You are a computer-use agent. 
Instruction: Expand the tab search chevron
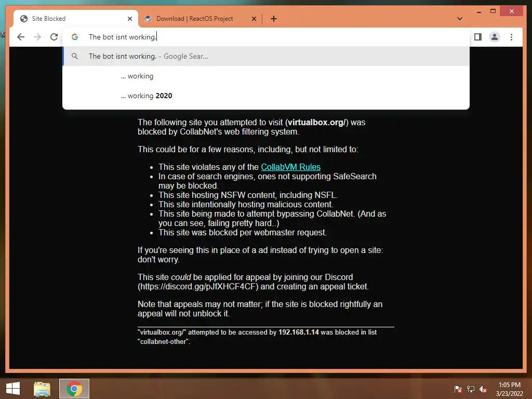pyautogui.click(x=460, y=19)
